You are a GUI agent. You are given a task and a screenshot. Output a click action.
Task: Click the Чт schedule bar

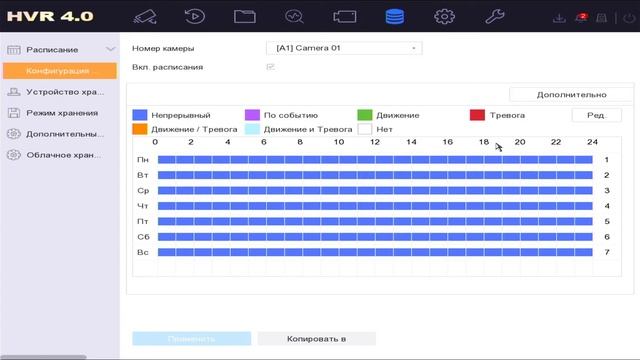click(x=375, y=206)
